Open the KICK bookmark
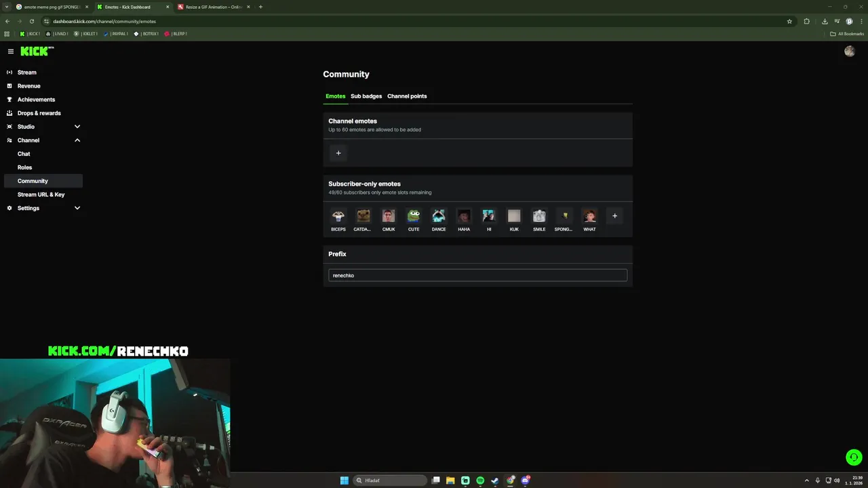868x488 pixels. click(30, 34)
